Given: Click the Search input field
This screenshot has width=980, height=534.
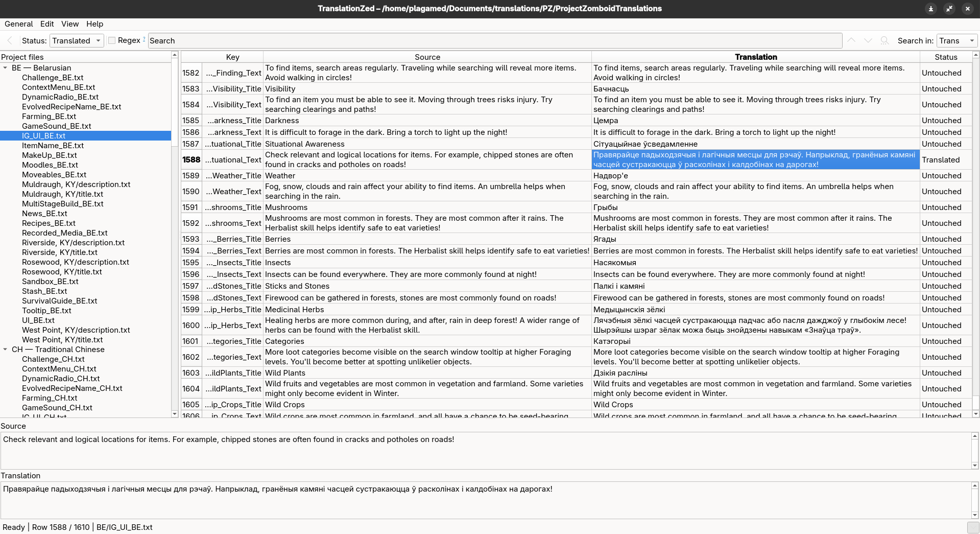Looking at the screenshot, I should (x=495, y=40).
